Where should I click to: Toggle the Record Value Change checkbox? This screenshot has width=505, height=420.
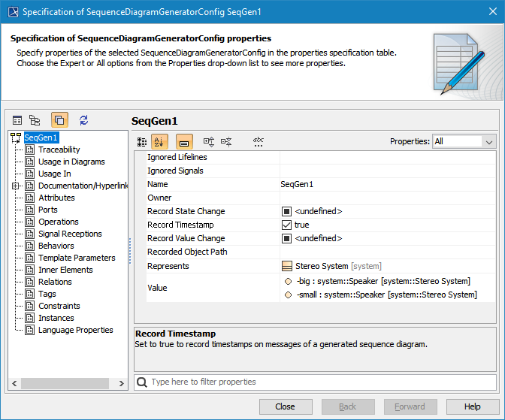coord(286,238)
